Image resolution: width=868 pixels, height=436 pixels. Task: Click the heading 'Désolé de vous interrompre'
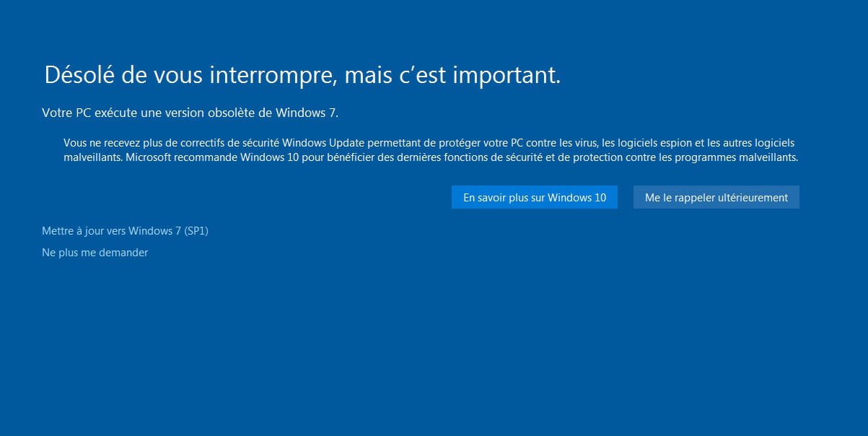pos(190,75)
